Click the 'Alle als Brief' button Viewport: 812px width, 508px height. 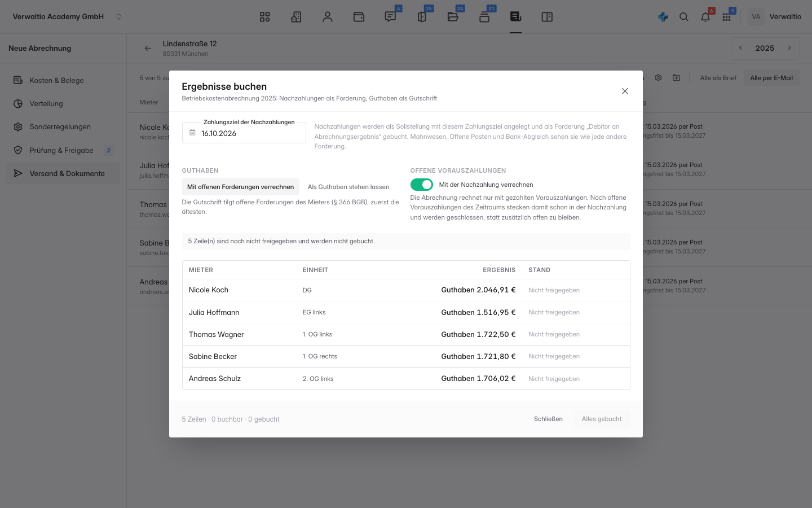tap(718, 78)
